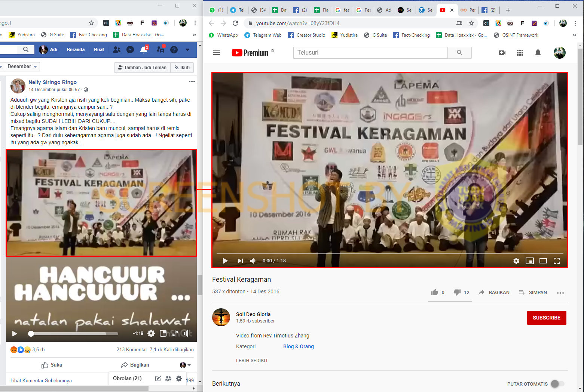
Task: Click the Facebook video progress slider
Action: coord(74,333)
